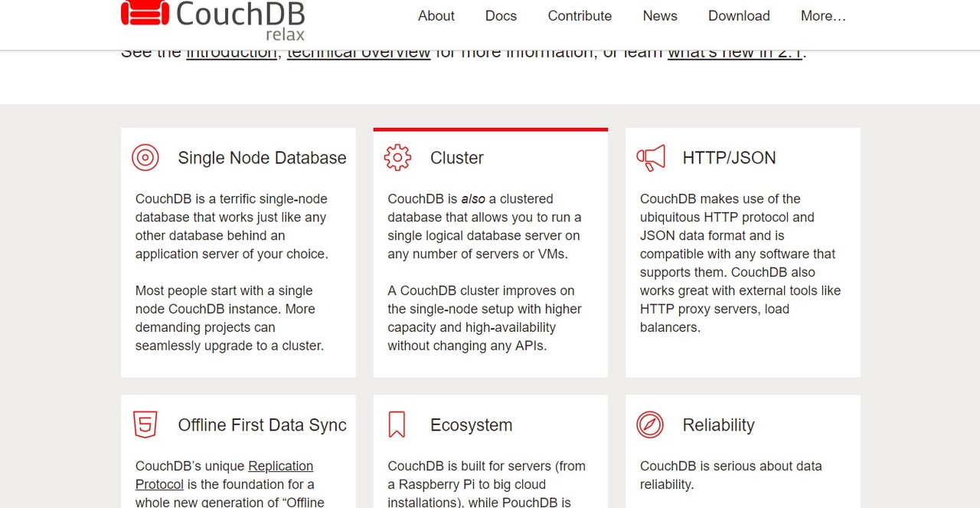The width and height of the screenshot is (980, 508).
Task: Open the introduction link
Action: [231, 53]
